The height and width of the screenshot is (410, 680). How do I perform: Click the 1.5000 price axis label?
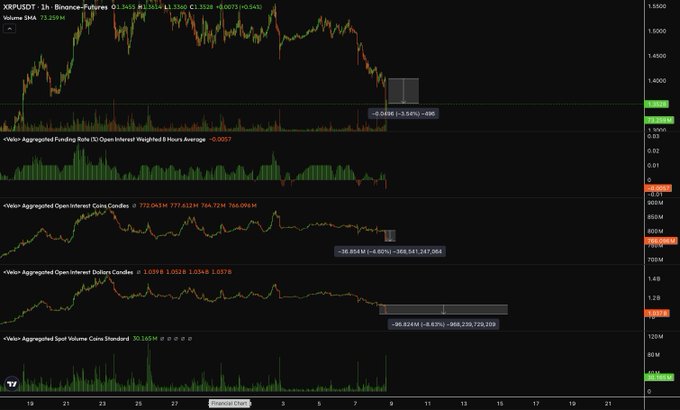coord(657,31)
